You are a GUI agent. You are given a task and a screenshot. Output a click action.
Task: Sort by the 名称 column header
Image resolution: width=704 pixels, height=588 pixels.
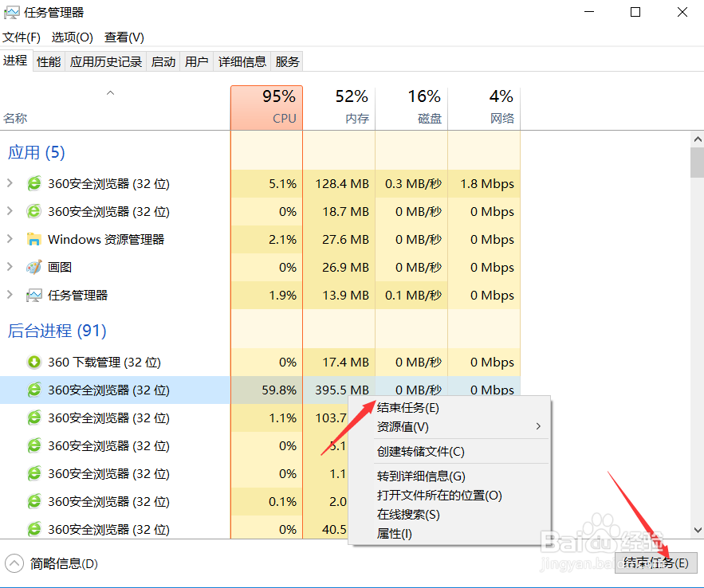[x=115, y=108]
